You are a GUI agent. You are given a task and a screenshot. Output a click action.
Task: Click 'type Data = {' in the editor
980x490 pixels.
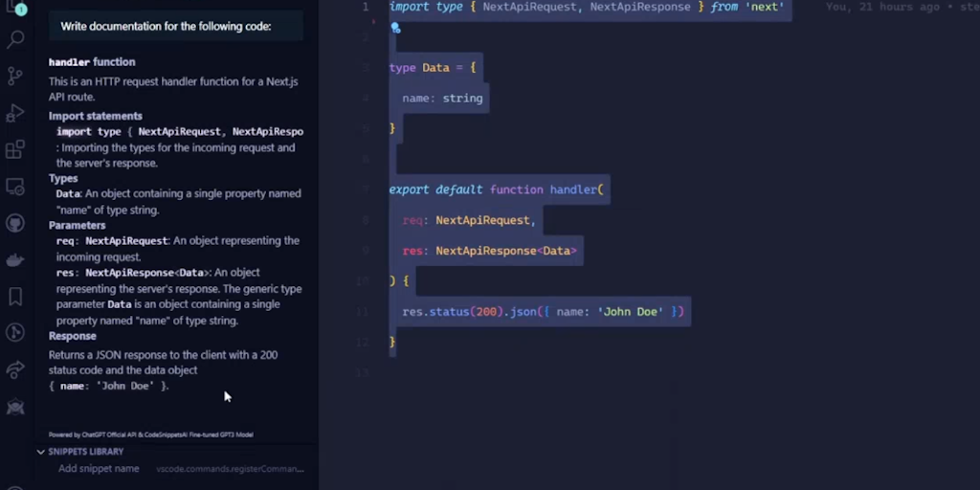coord(433,68)
